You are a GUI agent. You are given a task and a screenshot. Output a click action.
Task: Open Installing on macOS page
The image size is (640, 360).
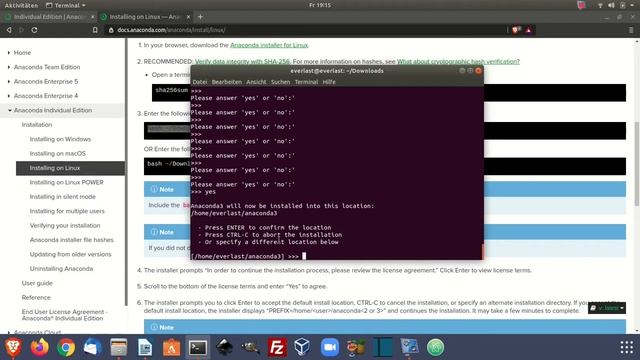click(58, 153)
